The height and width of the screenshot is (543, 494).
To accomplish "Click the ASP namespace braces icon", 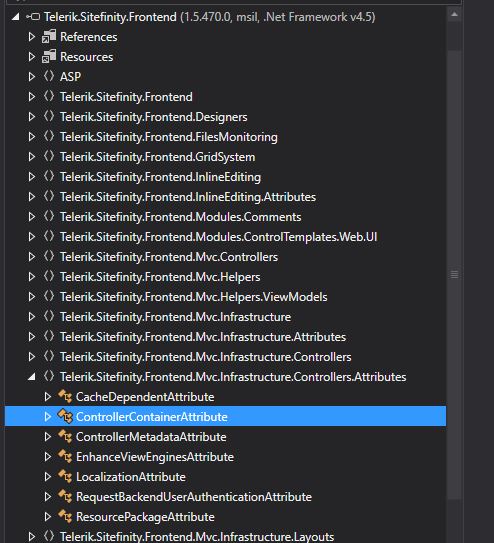I will pos(49,76).
